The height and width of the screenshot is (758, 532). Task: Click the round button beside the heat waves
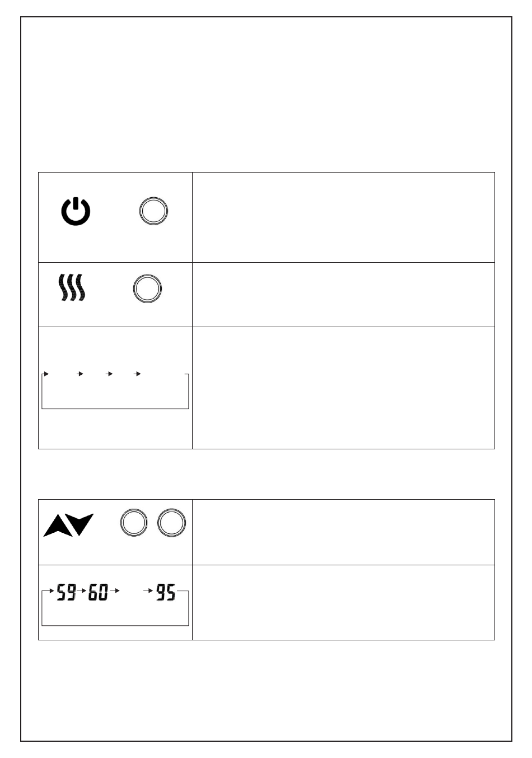point(147,289)
